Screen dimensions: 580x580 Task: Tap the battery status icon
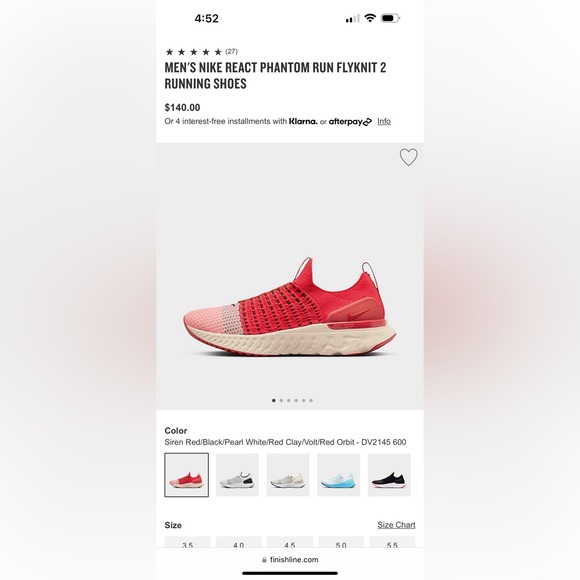390,18
